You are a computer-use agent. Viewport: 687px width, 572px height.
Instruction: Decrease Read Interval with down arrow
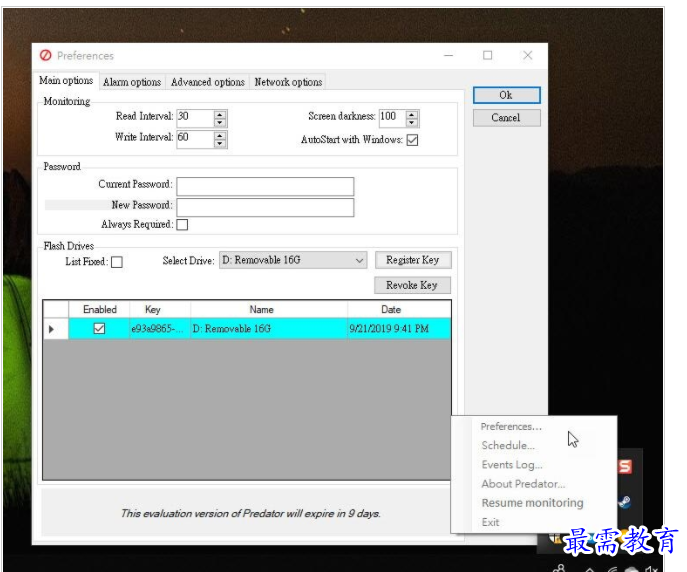point(220,123)
